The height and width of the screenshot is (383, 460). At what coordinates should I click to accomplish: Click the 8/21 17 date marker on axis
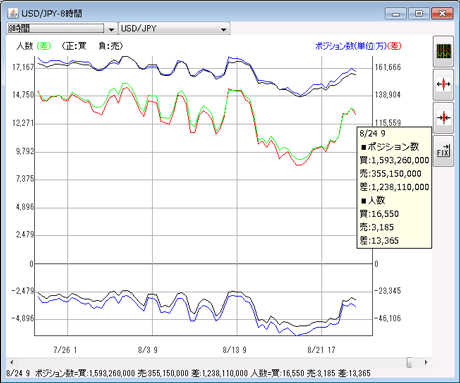321,350
